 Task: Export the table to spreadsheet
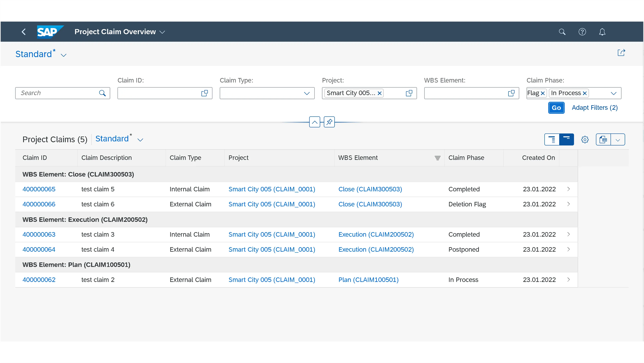(603, 139)
